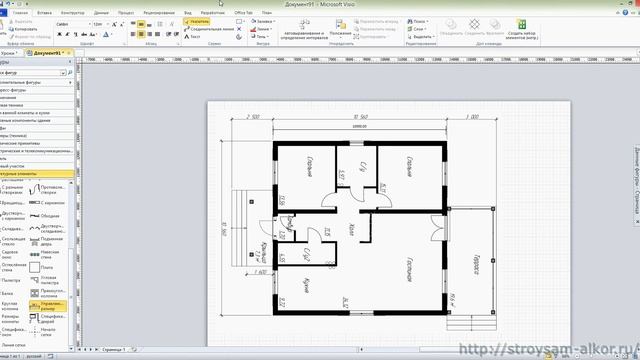
Task: Open the Home (Главная) ribbon tab
Action: coord(20,13)
